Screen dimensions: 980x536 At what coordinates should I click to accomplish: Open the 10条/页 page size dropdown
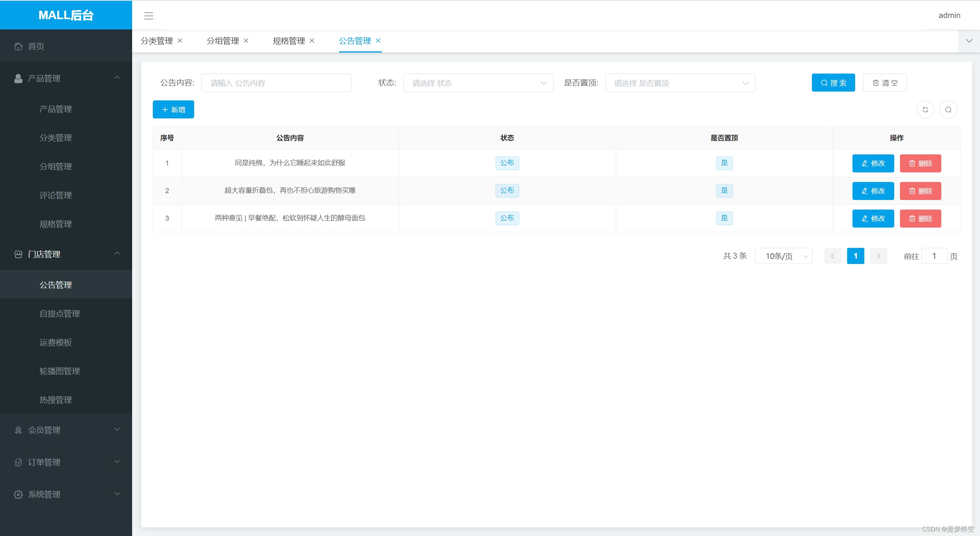[x=784, y=256]
